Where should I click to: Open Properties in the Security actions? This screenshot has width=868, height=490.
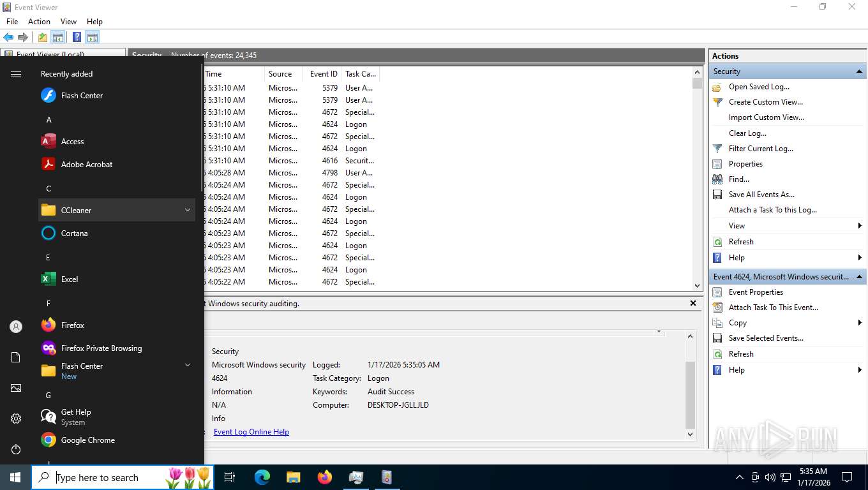tap(745, 164)
